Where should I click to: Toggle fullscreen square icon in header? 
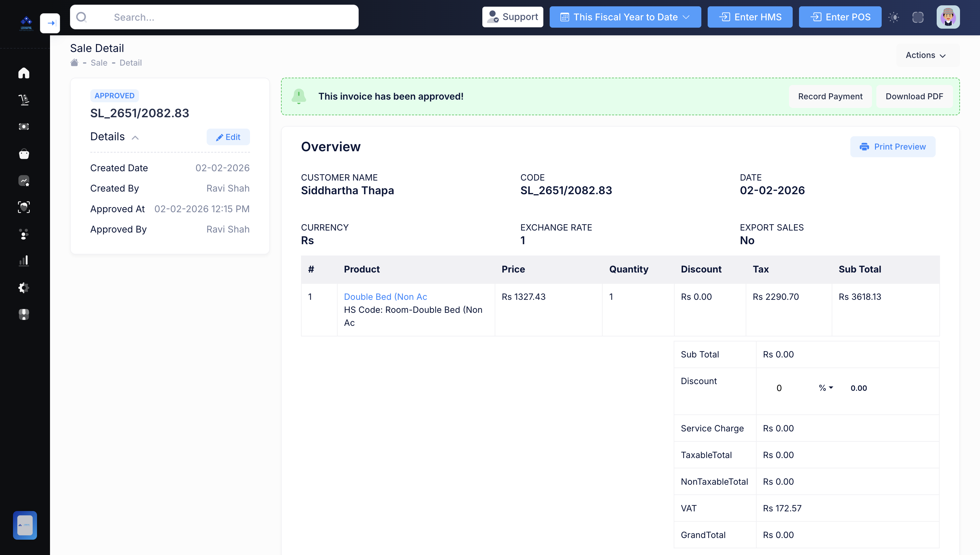(918, 17)
